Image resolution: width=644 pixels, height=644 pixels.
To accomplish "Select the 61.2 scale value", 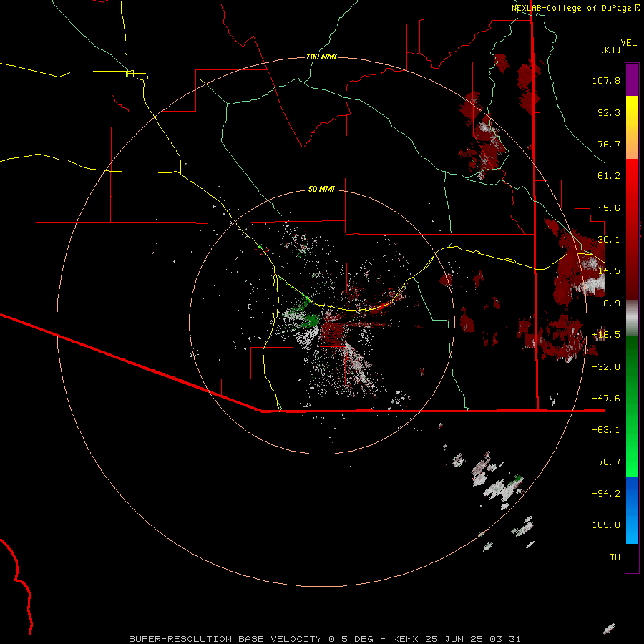I will (609, 176).
